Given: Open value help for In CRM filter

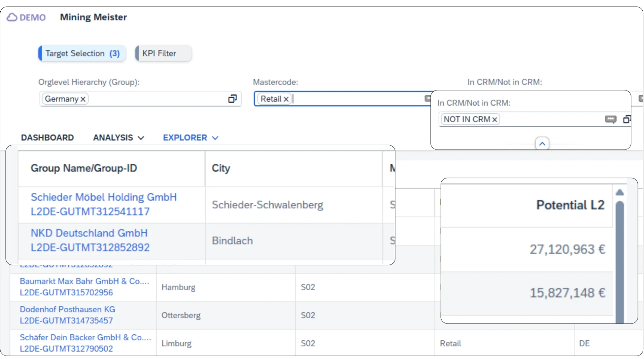Looking at the screenshot, I should [627, 119].
